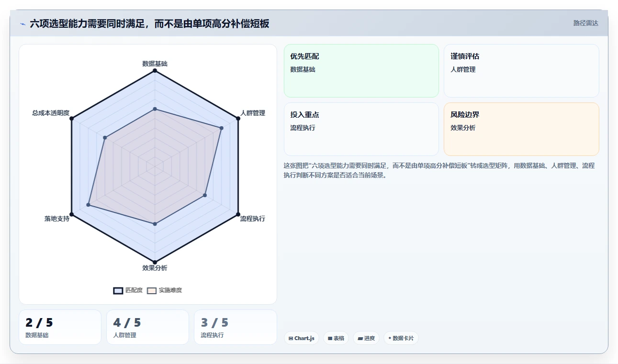Open the 风险边界 card
The height and width of the screenshot is (364, 618).
click(521, 129)
